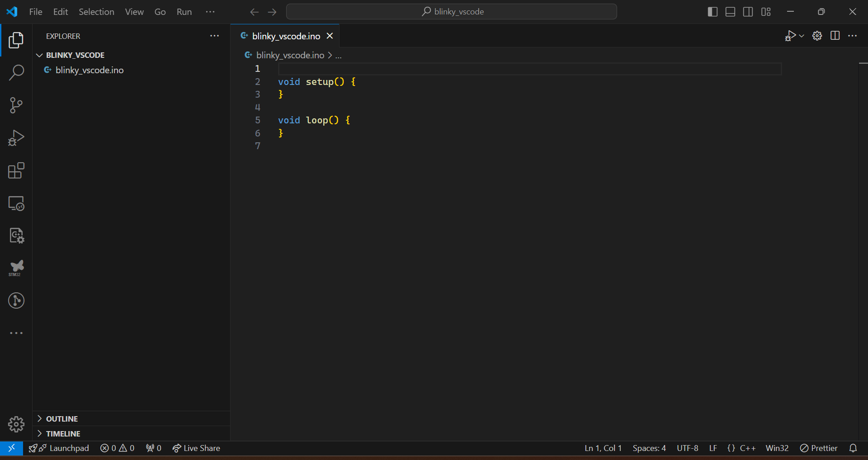Open Remote Explorer view
868x460 pixels.
(16, 203)
